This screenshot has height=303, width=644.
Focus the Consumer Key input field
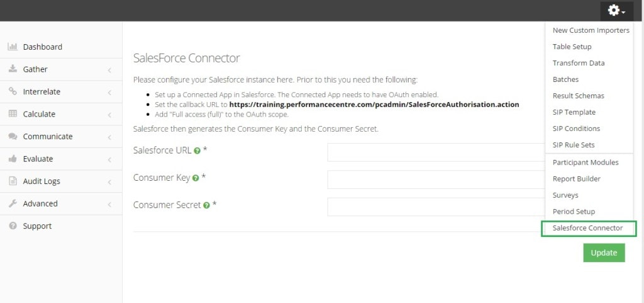[436, 180]
